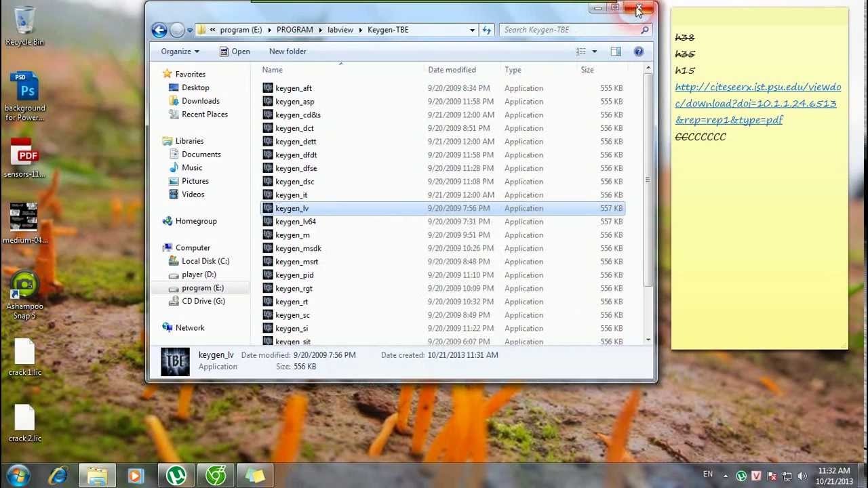
Task: Open the address bar history dropdown
Action: pos(472,30)
